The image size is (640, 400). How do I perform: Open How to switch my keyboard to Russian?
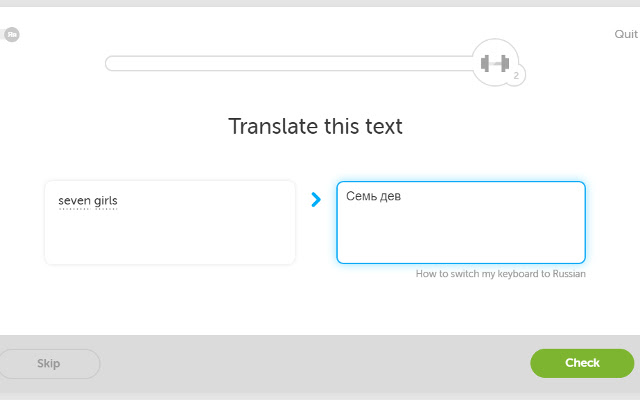click(500, 274)
